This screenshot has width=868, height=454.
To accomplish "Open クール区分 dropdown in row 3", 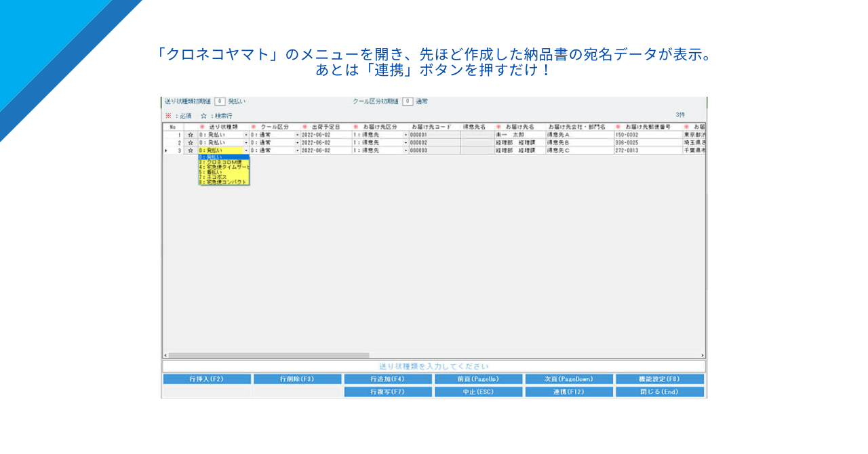I will tap(297, 150).
